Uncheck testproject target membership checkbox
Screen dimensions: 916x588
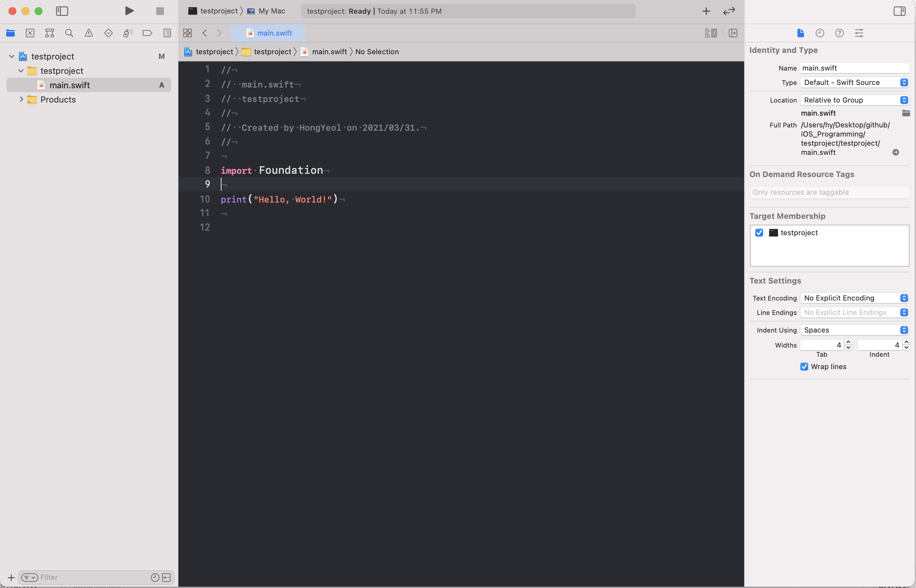click(759, 233)
